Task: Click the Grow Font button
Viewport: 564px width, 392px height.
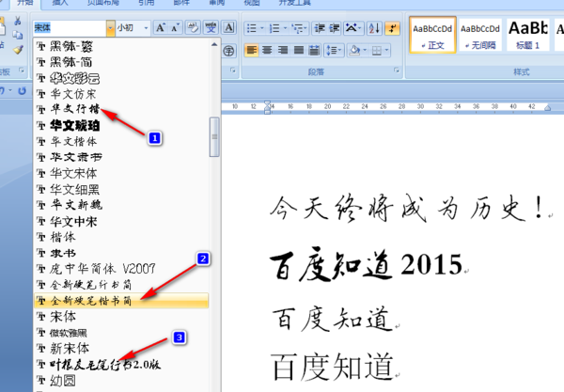Action: [x=161, y=27]
